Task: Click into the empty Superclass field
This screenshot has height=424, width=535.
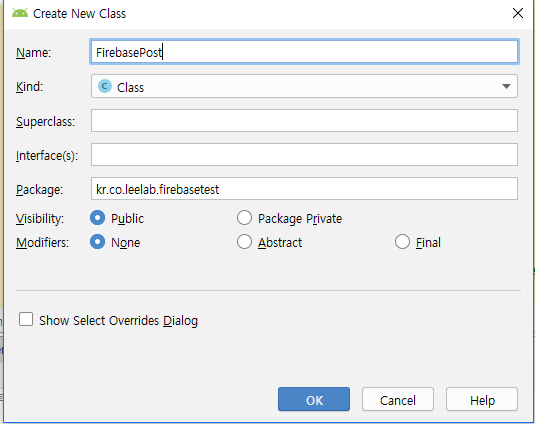Action: pyautogui.click(x=304, y=120)
